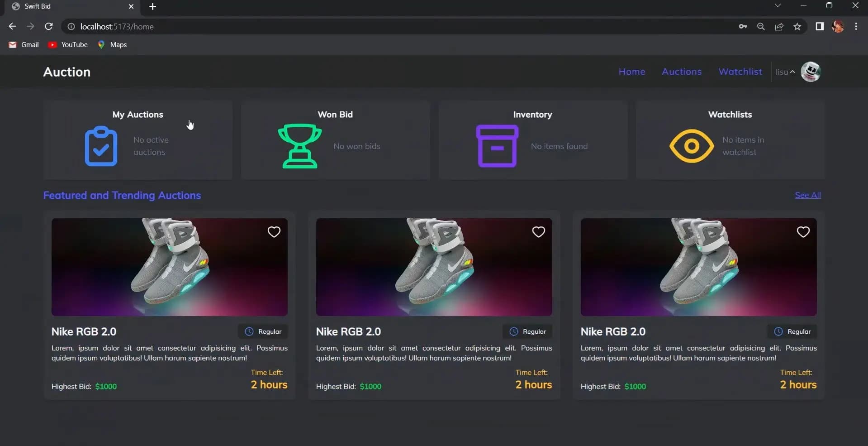
Task: Open the tab search chevron in title bar
Action: [x=778, y=5]
